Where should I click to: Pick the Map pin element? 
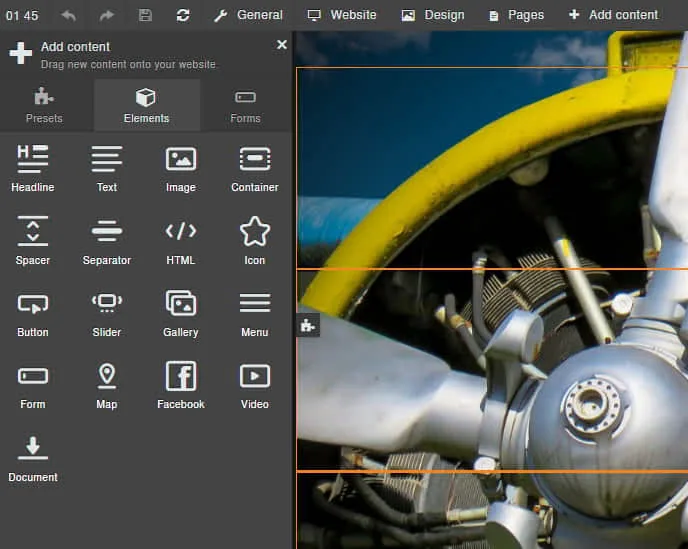pos(107,386)
